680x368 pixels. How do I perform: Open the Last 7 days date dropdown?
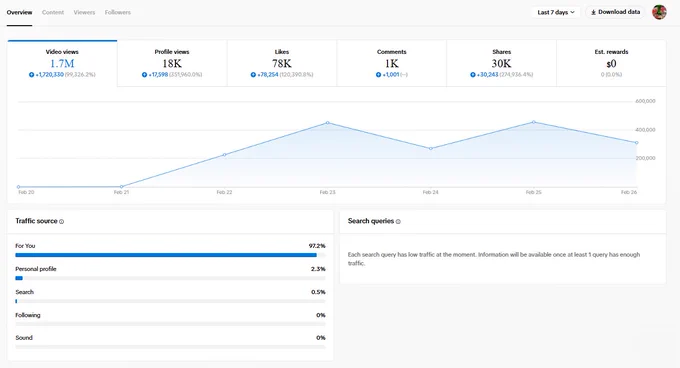click(556, 12)
